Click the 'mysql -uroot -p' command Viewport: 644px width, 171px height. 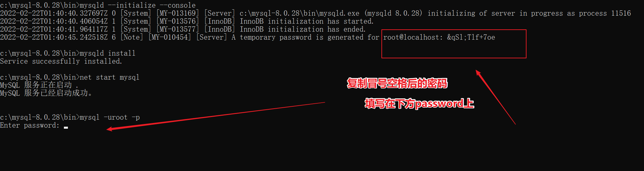click(x=110, y=117)
